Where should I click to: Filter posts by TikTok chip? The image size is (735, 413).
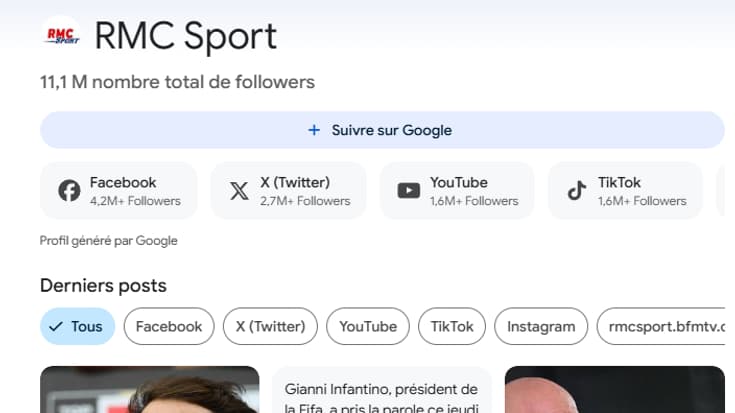(x=452, y=326)
